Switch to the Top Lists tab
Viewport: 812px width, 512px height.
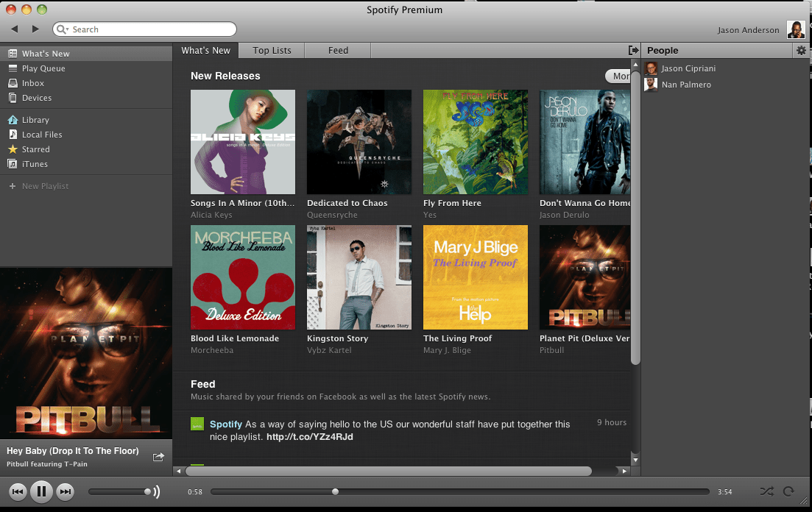coord(271,50)
